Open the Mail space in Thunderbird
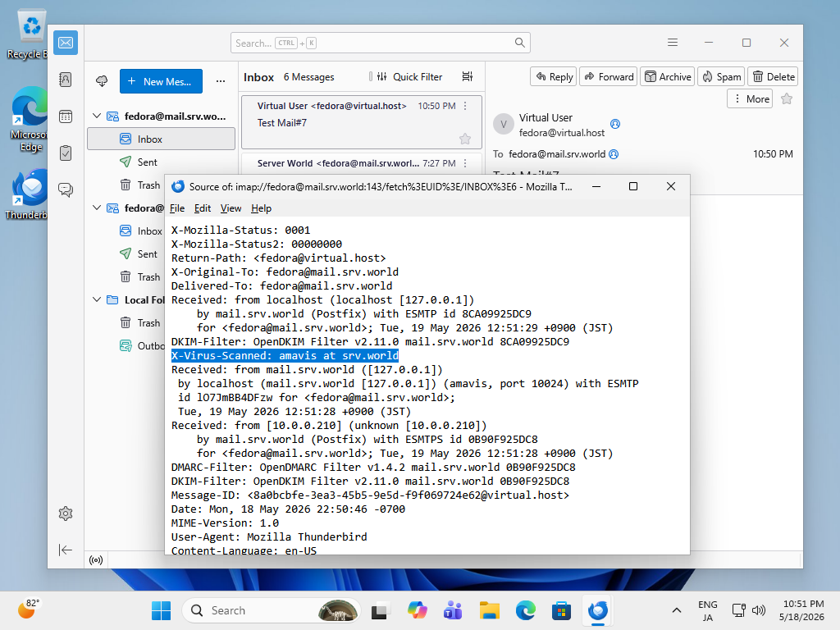The height and width of the screenshot is (630, 840). [x=66, y=43]
